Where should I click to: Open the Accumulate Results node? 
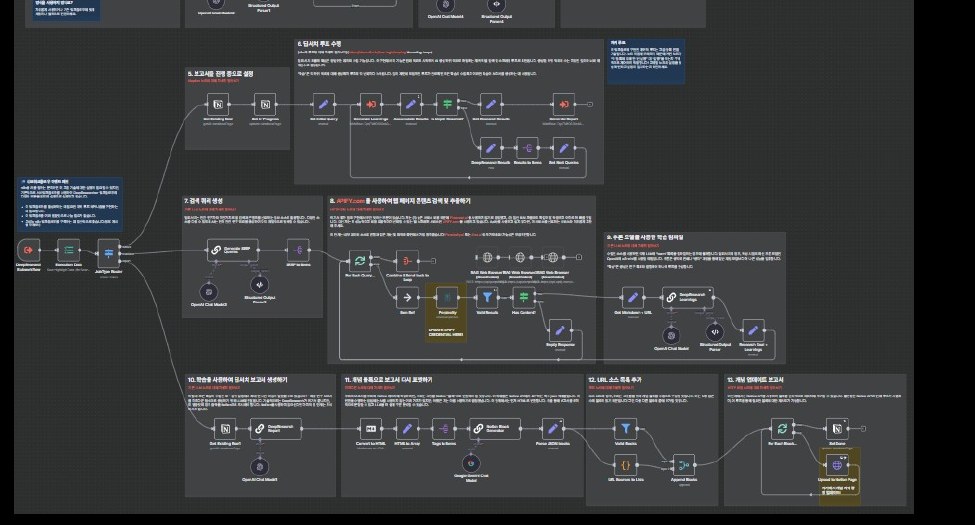click(410, 105)
